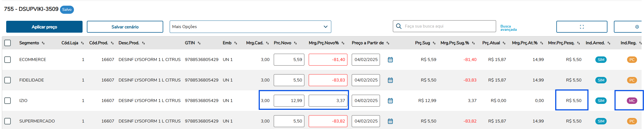Open the settings gear button
The width and height of the screenshot is (644, 129).
[637, 27]
